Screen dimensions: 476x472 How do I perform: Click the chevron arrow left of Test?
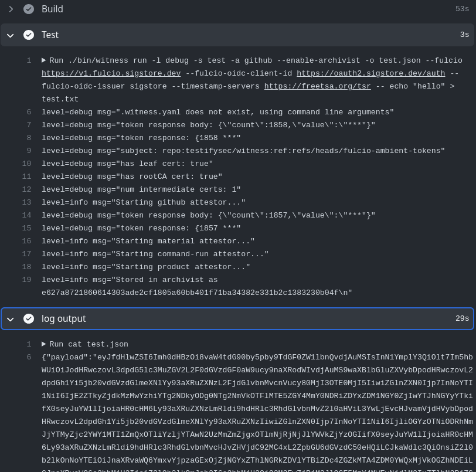10,35
